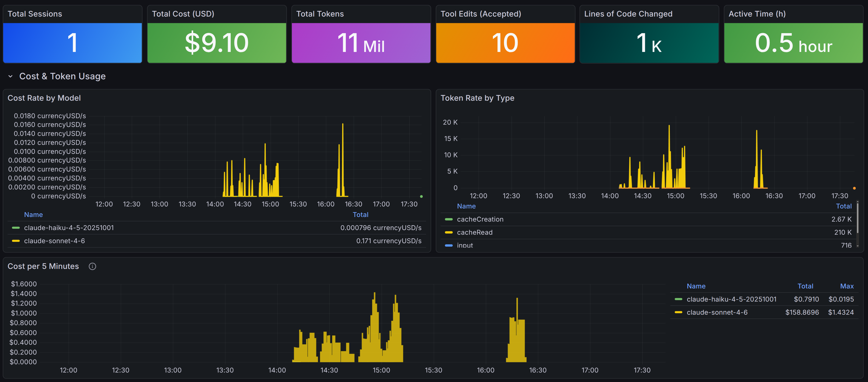
Task: Toggle claude-sonnet-4-6 series in Cost per 5 Minutes legend
Action: tap(717, 312)
